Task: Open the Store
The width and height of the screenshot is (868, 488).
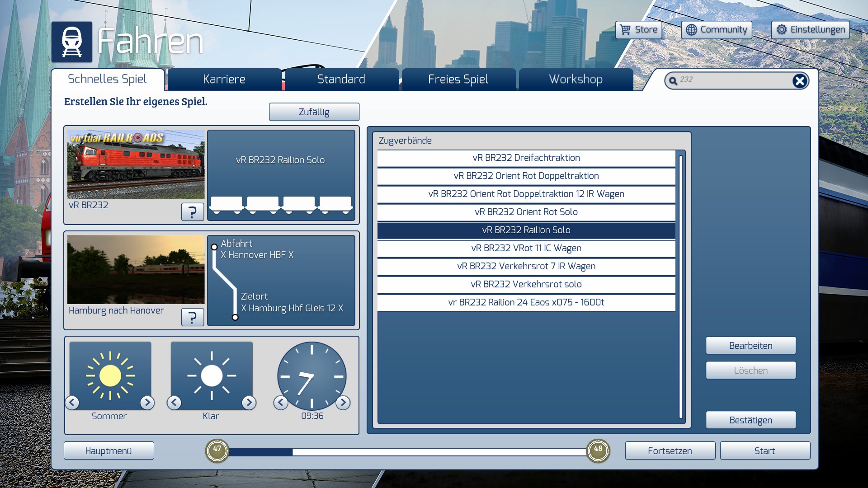Action: 638,30
